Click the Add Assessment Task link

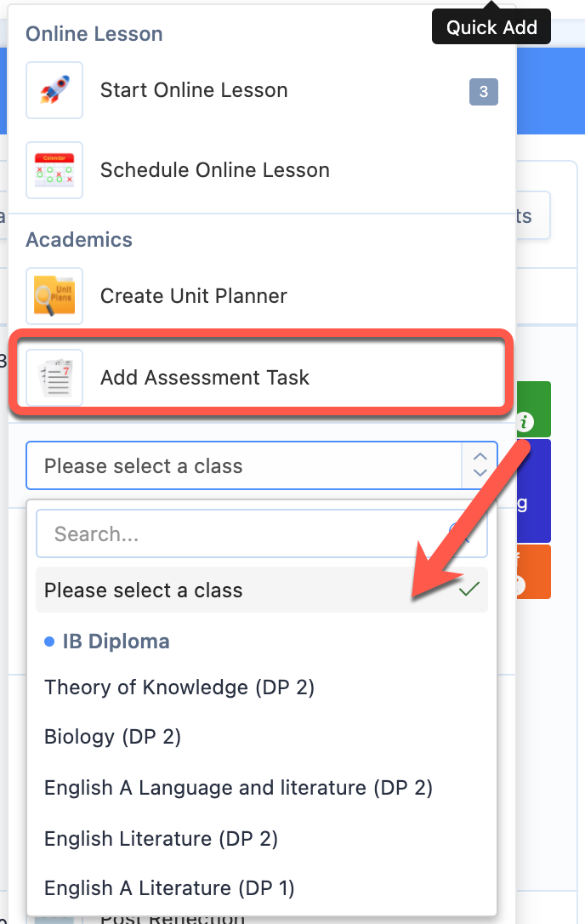click(204, 377)
